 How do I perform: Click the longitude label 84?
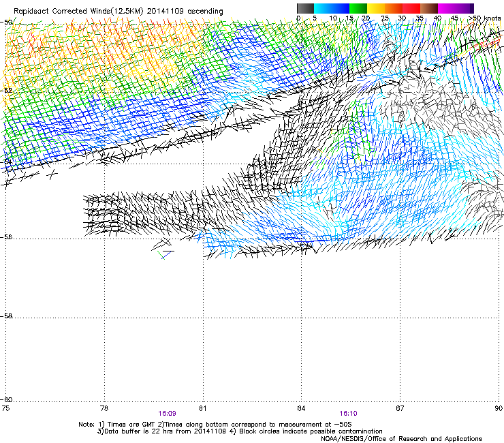pyautogui.click(x=301, y=408)
